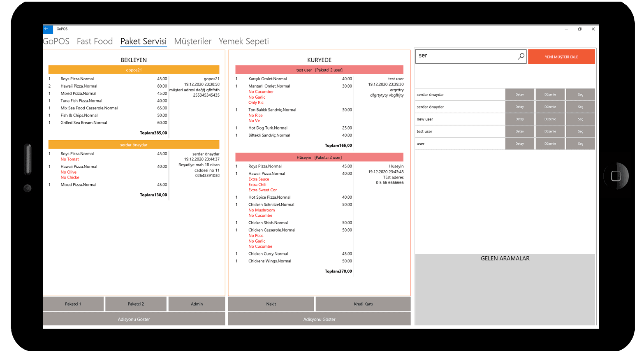
Task: Click the 'Extra Sweet Cor' modifier note
Action: click(263, 190)
